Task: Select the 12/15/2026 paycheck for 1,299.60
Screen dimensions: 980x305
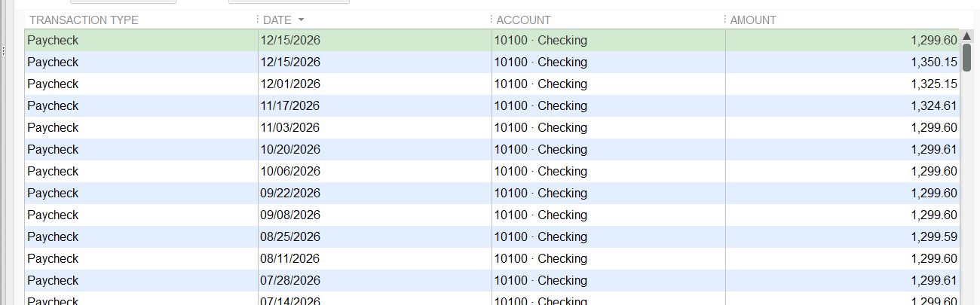Action: (492, 40)
